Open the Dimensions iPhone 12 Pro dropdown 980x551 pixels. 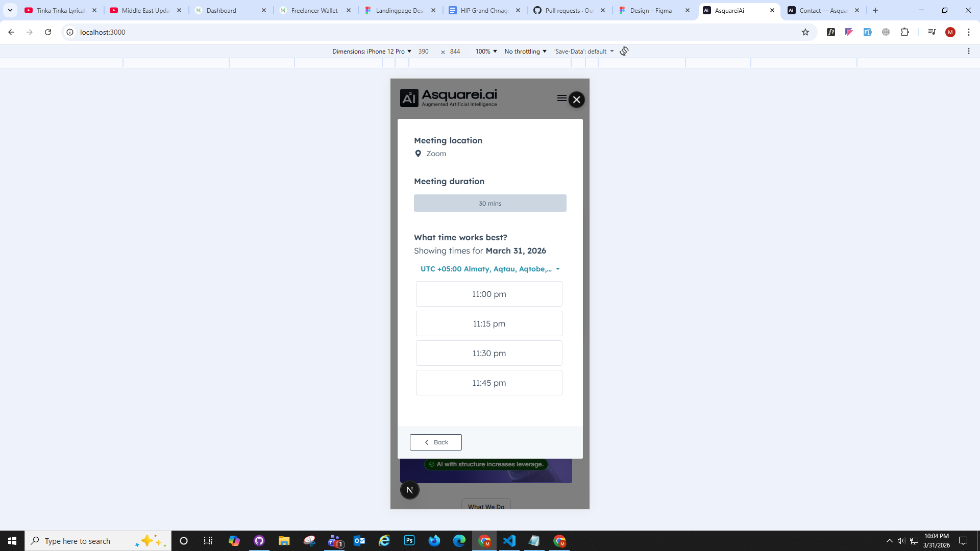tap(372, 51)
